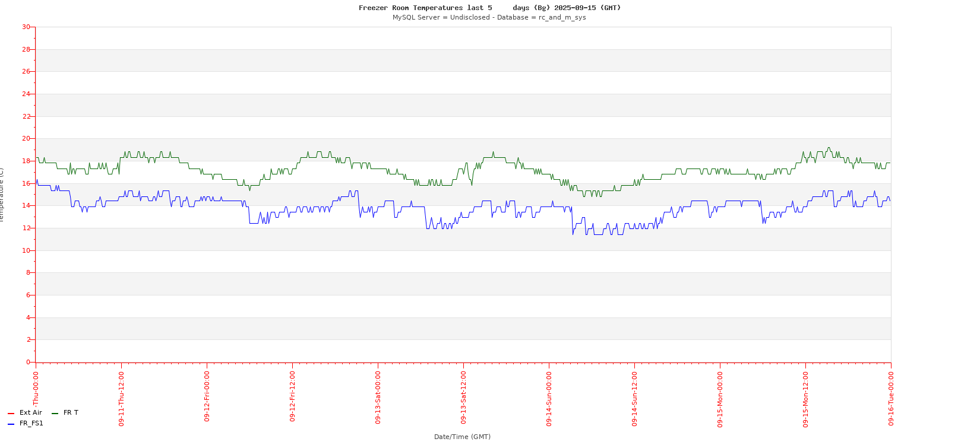Click the x-axis title 'Date/Time (GMT)'
This screenshot has height=445, width=980.
(462, 437)
